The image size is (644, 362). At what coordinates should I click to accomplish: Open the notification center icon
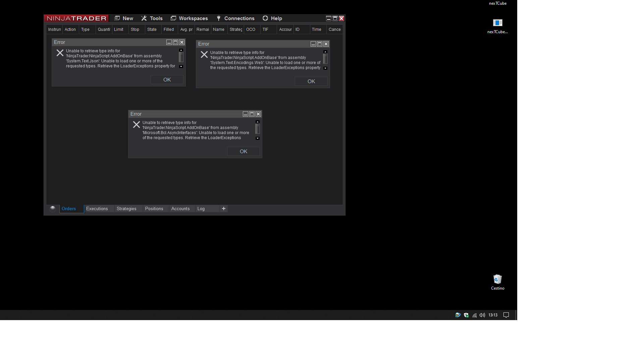506,315
